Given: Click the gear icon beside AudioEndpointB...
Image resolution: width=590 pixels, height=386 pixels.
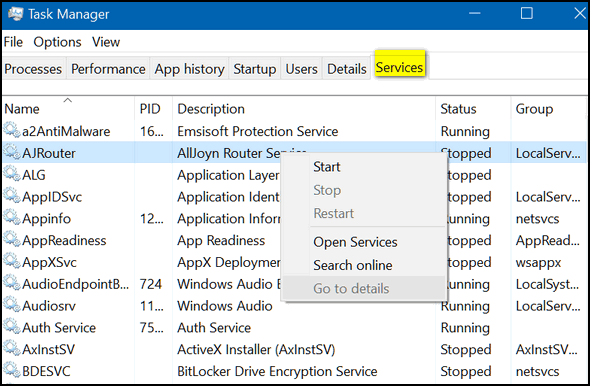Looking at the screenshot, I should click(x=12, y=283).
